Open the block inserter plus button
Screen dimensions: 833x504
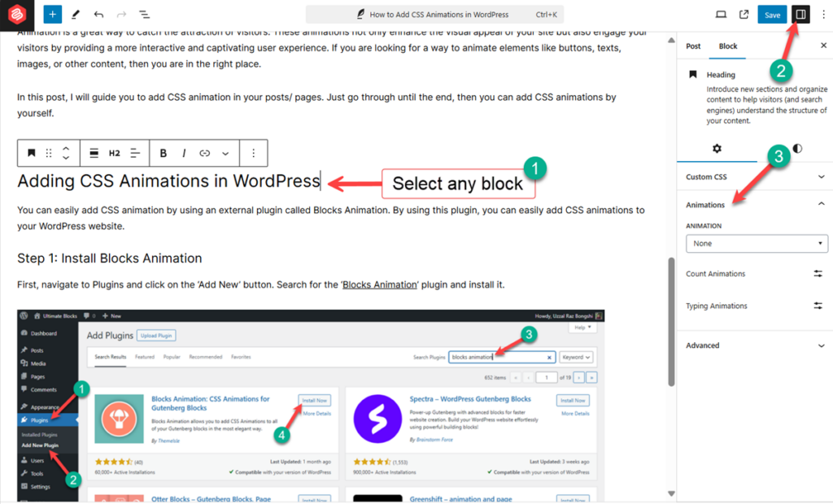[x=52, y=15]
